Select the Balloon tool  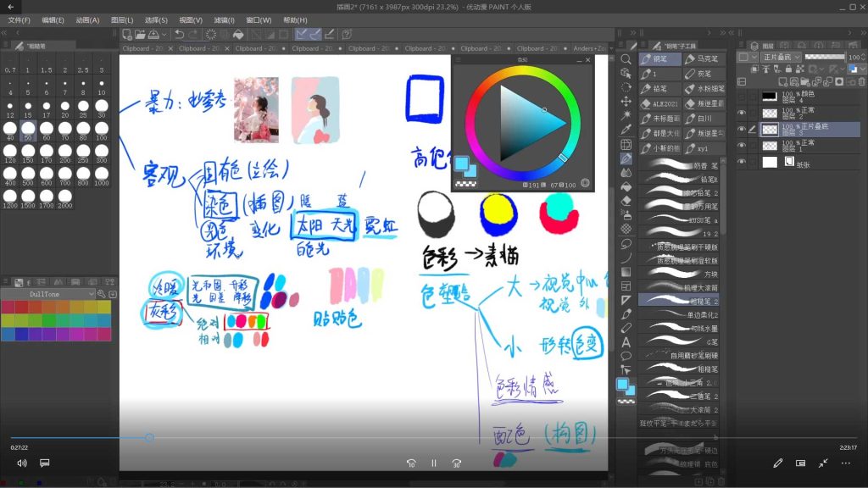coord(626,356)
